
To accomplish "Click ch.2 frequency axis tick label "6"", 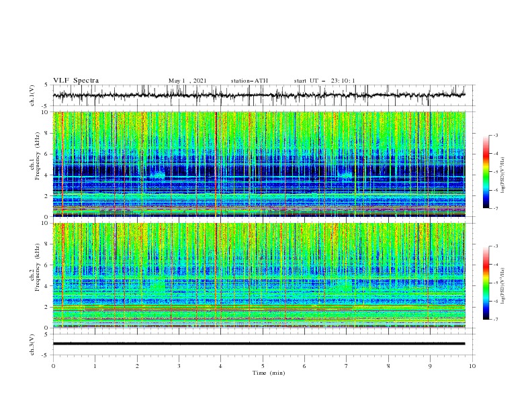I will coord(48,265).
